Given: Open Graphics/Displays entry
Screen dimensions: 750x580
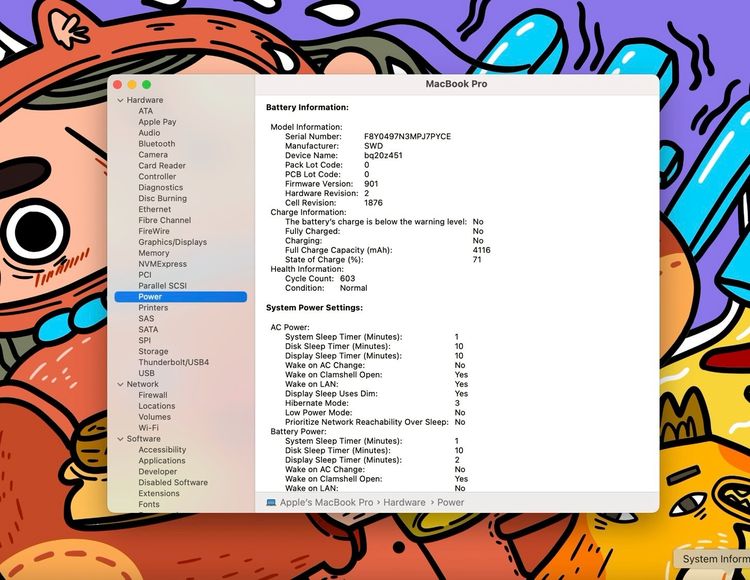Looking at the screenshot, I should tap(173, 242).
